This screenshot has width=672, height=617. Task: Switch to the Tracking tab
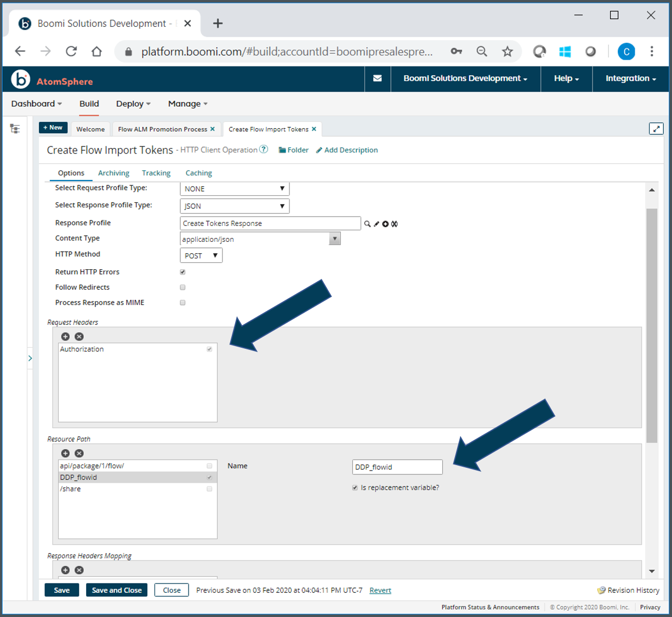[x=156, y=173]
